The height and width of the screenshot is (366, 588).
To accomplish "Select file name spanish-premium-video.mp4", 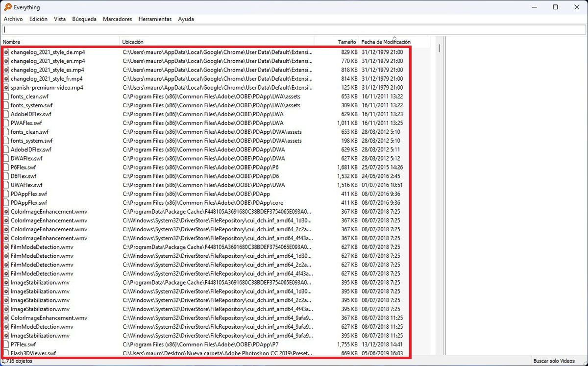I will click(47, 87).
